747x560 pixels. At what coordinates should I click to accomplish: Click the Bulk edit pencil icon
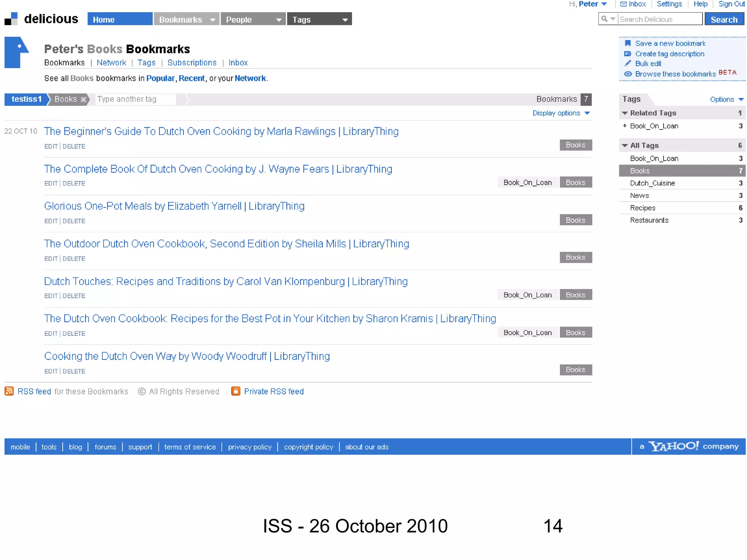coord(628,63)
